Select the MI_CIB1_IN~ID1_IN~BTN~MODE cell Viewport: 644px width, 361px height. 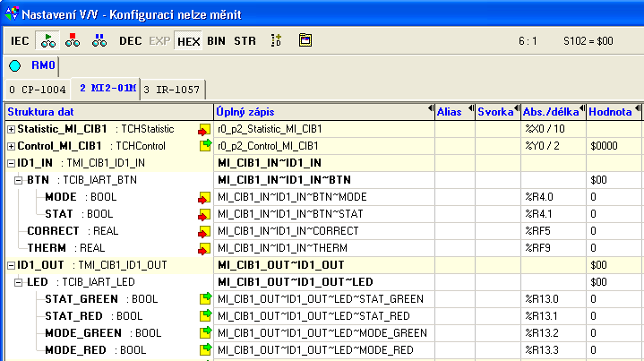(x=324, y=197)
